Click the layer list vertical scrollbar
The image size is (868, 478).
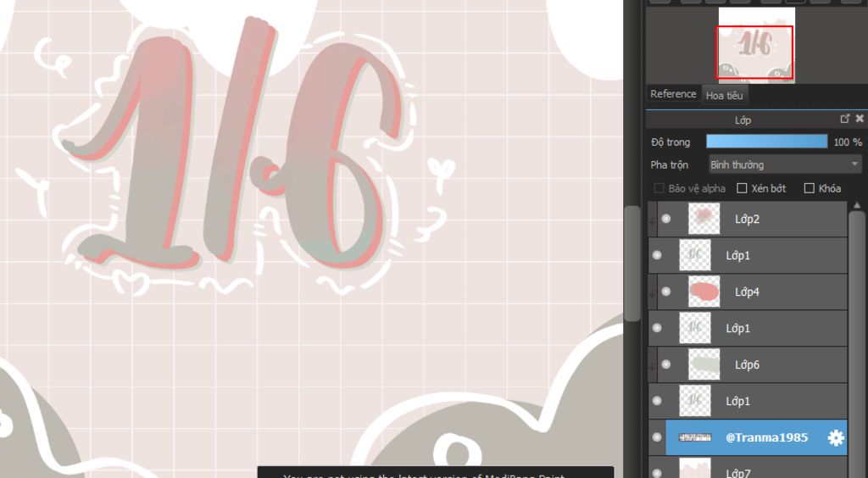[857, 343]
